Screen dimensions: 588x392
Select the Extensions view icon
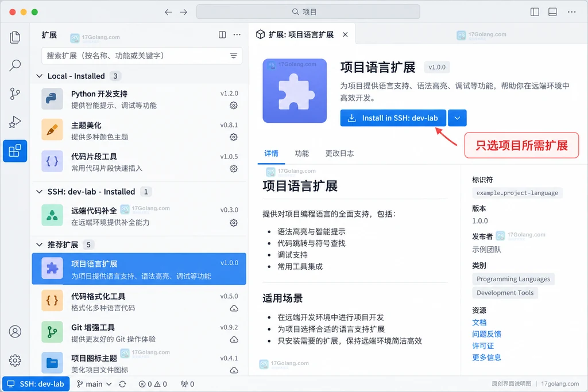(15, 151)
